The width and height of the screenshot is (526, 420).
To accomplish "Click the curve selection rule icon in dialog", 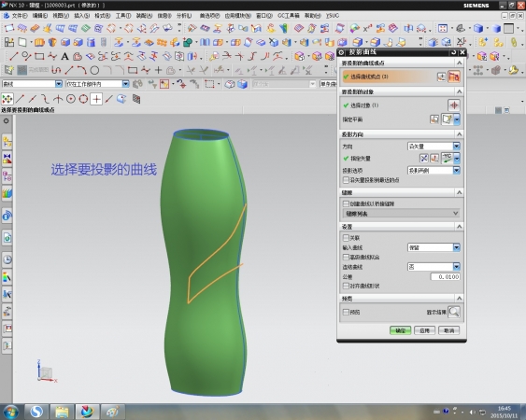I will 453,77.
